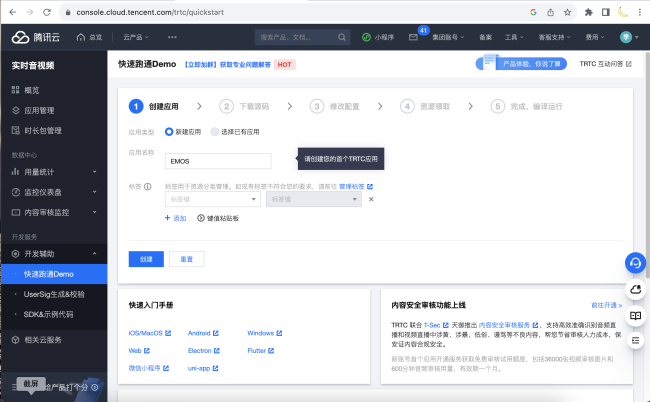Screen dimensions: 650x402
Task: Click the Chrome back arrow
Action: pos(12,12)
